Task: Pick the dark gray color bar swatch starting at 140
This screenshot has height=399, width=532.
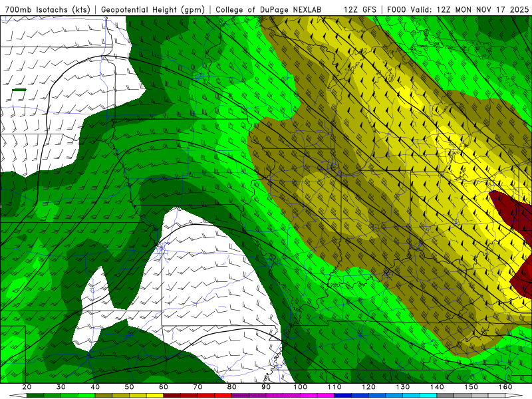Action: point(446,396)
